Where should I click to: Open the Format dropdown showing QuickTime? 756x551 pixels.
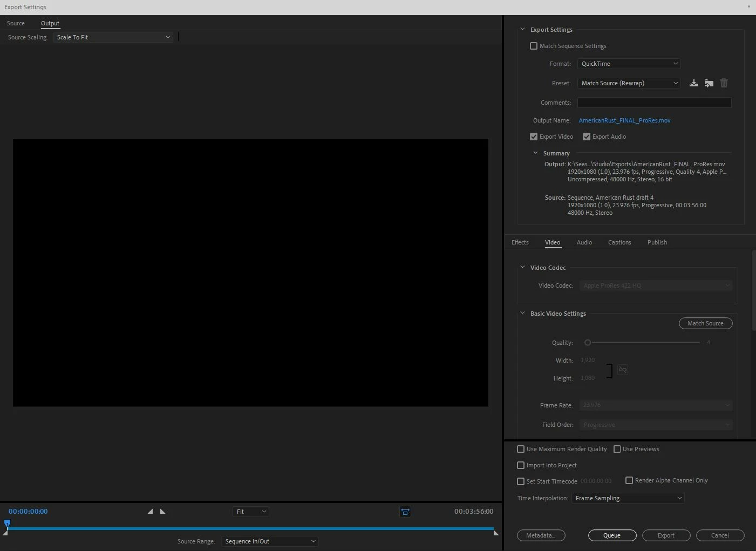629,64
